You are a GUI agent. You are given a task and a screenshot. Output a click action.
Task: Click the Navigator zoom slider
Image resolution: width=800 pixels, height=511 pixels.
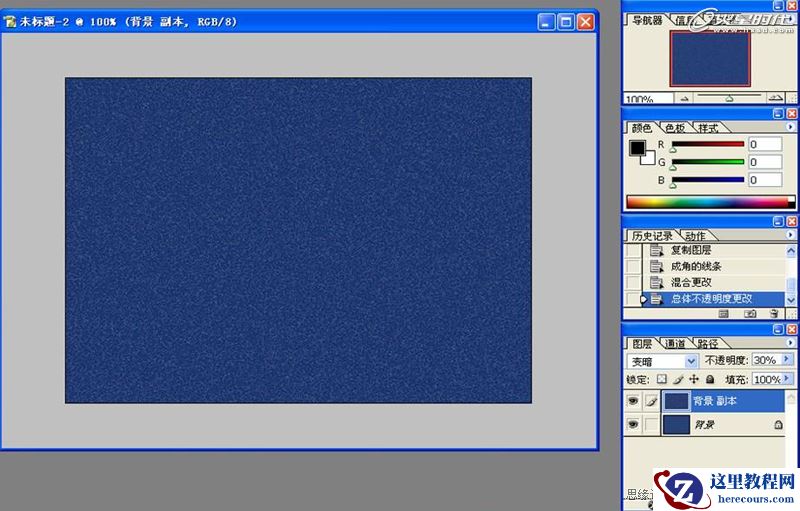coord(729,97)
